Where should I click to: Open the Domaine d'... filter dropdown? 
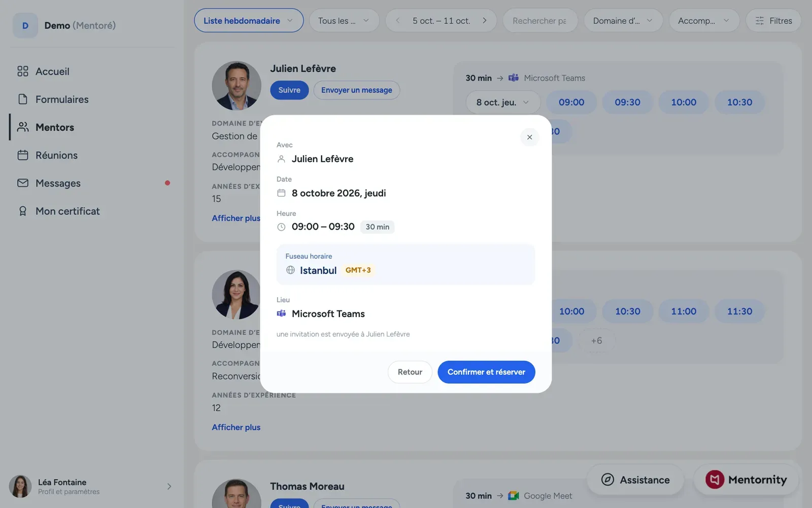[x=623, y=21]
